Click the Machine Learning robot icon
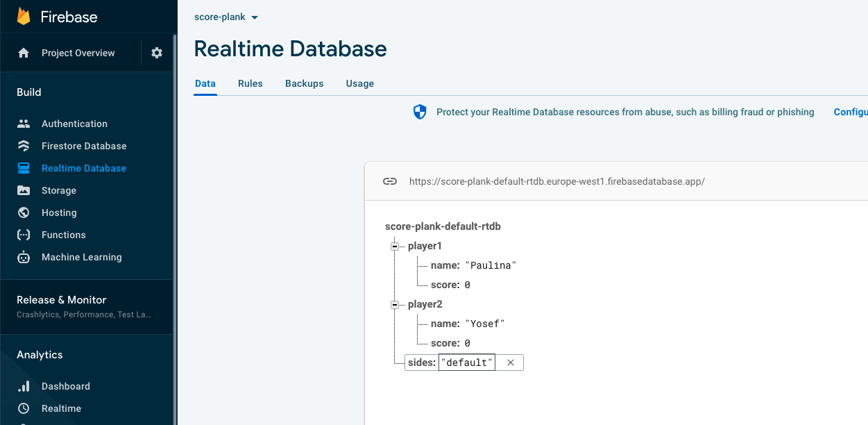This screenshot has width=868, height=425. click(24, 257)
